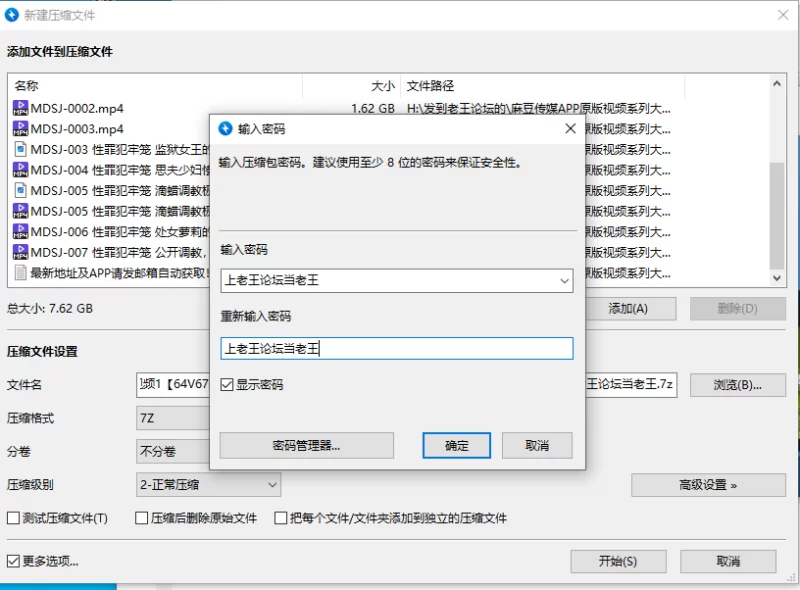Click the 总大小: 7.62 GB label

[x=50, y=309]
